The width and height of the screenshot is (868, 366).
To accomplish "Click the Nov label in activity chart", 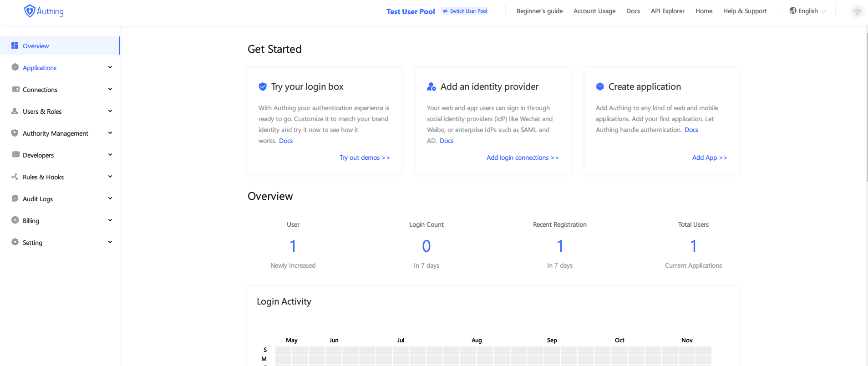I will coord(687,340).
